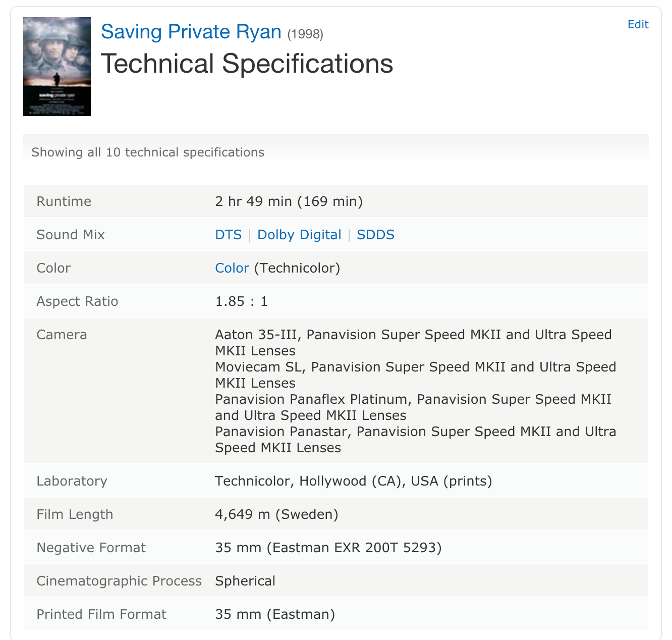Follow the blue Color link

coord(232,268)
